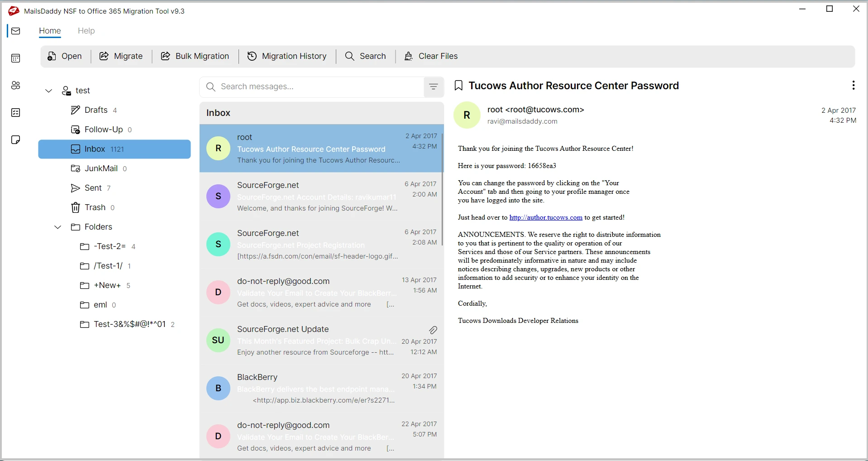The image size is (868, 461).
Task: Open the three-dot more options menu
Action: click(853, 86)
